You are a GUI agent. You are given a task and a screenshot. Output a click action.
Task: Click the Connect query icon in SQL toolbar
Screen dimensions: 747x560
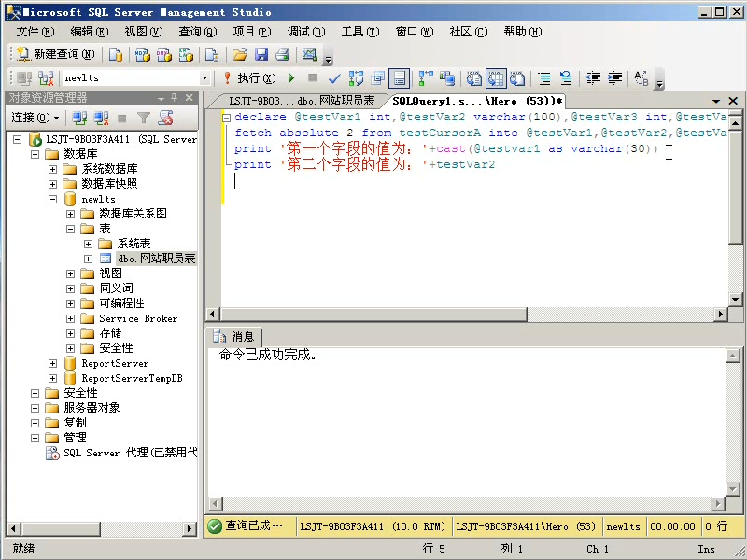click(x=24, y=78)
